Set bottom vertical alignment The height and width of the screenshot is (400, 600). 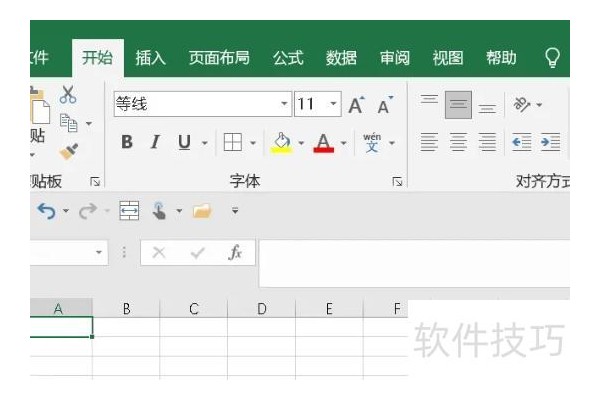[487, 109]
